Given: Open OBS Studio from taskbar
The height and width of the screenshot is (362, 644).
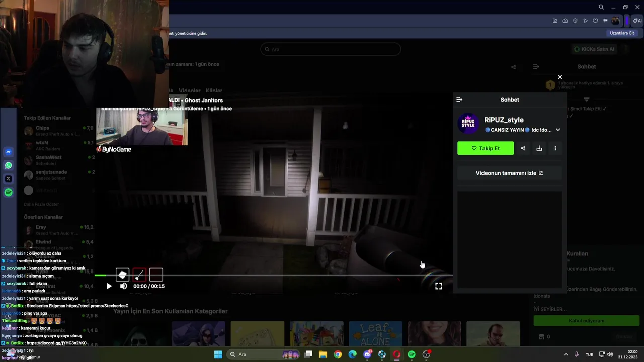Looking at the screenshot, I should click(x=427, y=354).
